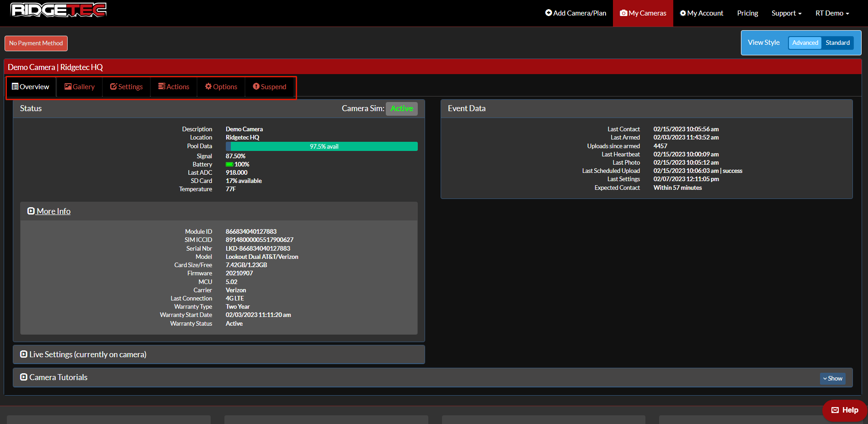Click the Ridgetec logo
Image resolution: width=868 pixels, height=424 pixels.
59,10
